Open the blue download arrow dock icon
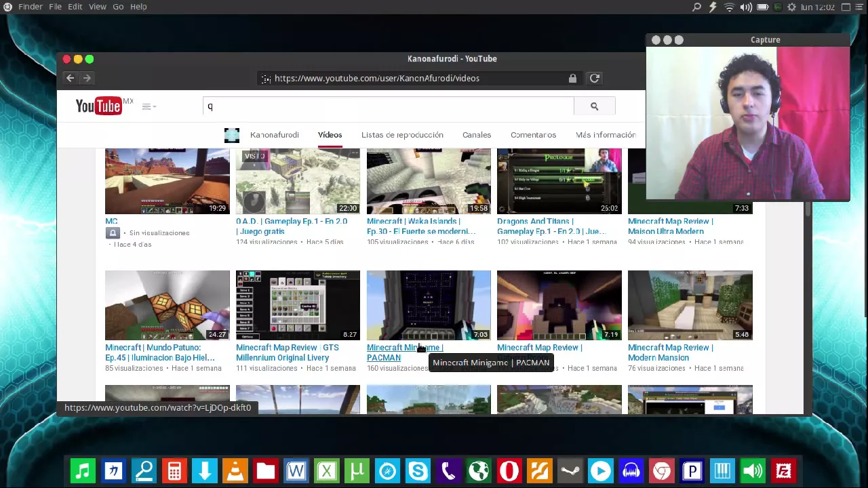The image size is (868, 488). [205, 470]
